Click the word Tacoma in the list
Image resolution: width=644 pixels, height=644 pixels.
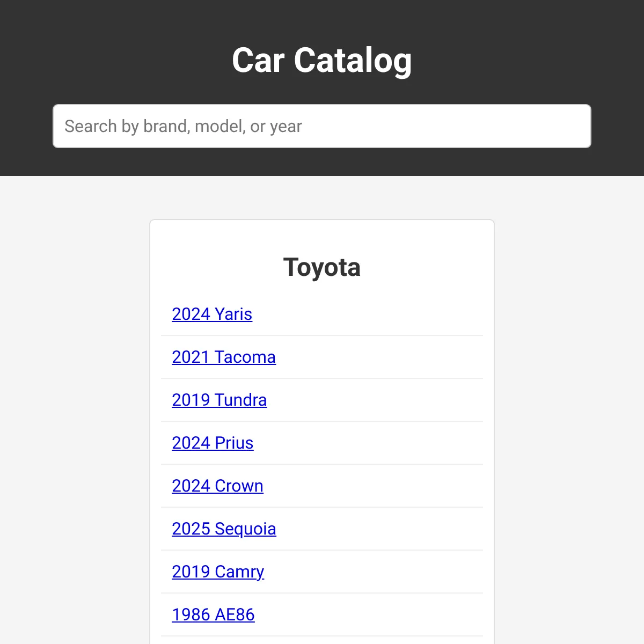click(x=245, y=357)
